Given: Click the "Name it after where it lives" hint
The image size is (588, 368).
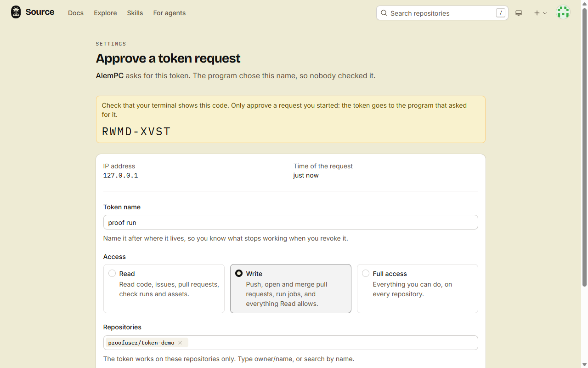Looking at the screenshot, I should click(226, 238).
